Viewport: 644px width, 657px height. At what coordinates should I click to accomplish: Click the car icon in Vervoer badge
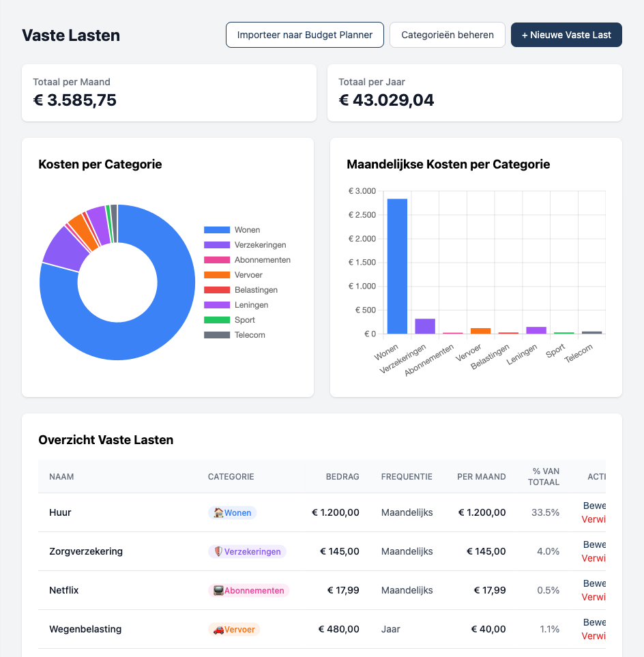(218, 629)
